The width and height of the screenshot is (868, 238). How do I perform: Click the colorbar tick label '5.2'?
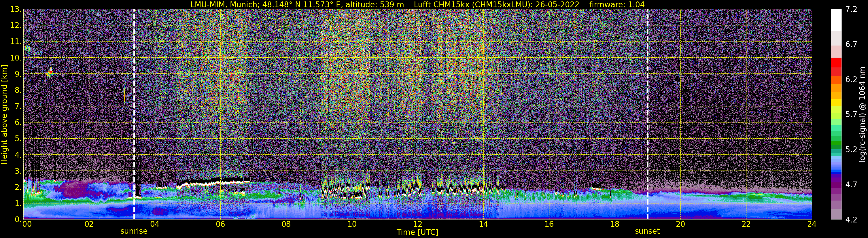point(851,150)
